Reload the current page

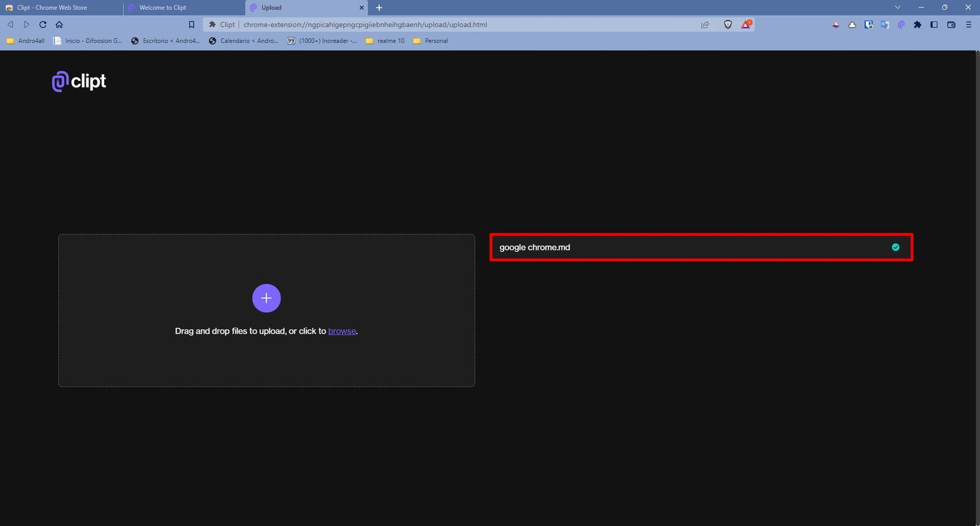pos(43,24)
